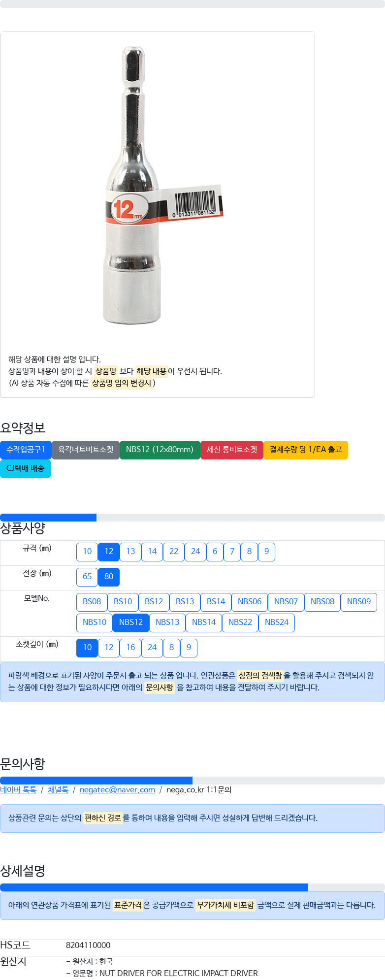Choose 규격 size 13 option

pos(130,552)
